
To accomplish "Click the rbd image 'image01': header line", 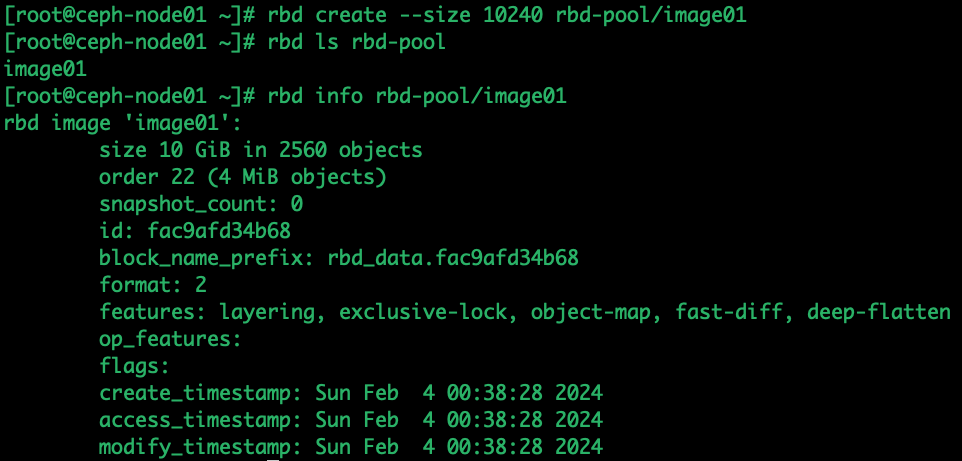I will 123,123.
